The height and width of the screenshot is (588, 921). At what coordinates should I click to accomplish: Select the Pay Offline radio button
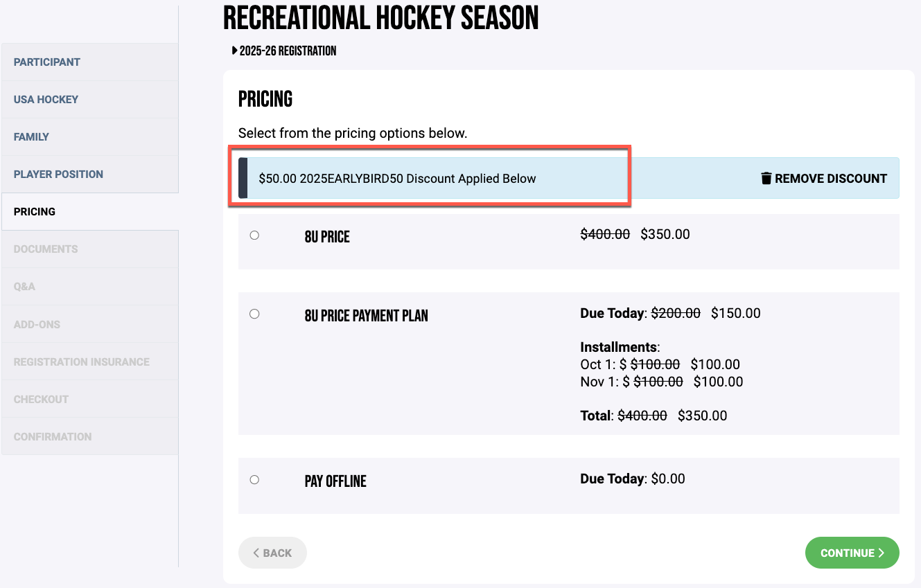(x=254, y=480)
